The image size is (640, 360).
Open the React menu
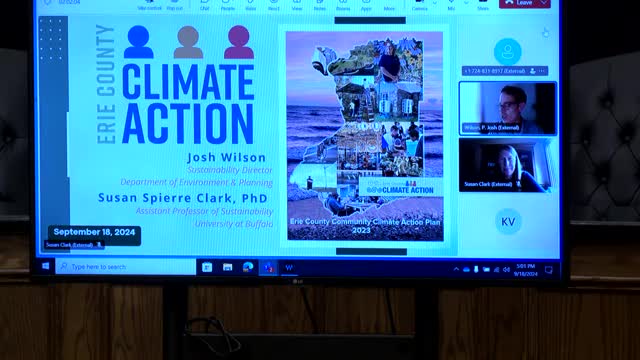click(274, 6)
